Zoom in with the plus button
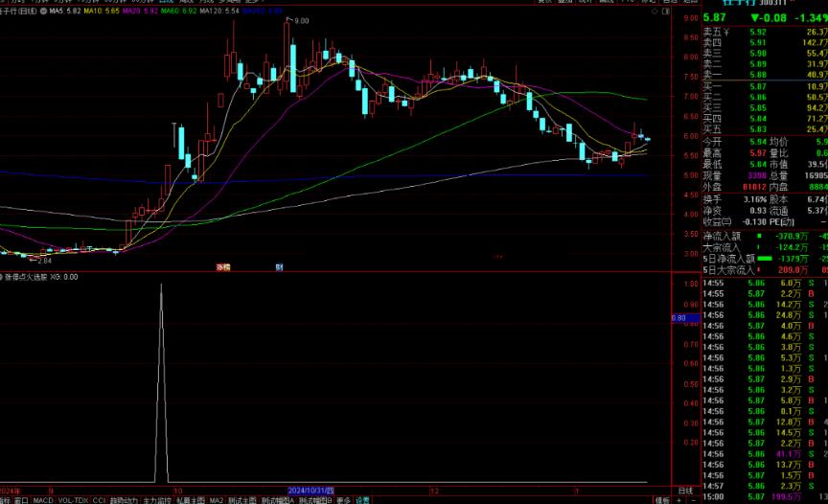Screen dimensions: 828x504 click(679, 500)
